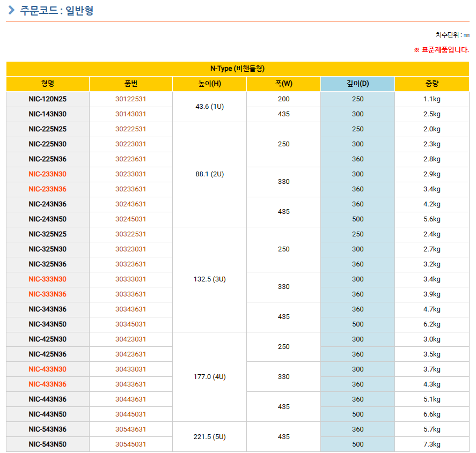Click the 221.5 (5U) height cell
The width and height of the screenshot is (476, 453).
(209, 437)
